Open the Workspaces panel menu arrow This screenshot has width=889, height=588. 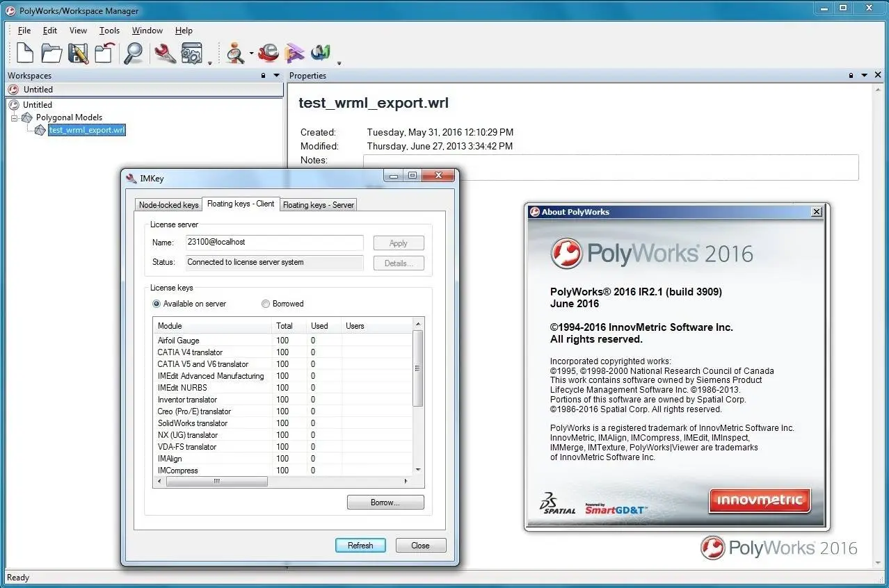(276, 75)
